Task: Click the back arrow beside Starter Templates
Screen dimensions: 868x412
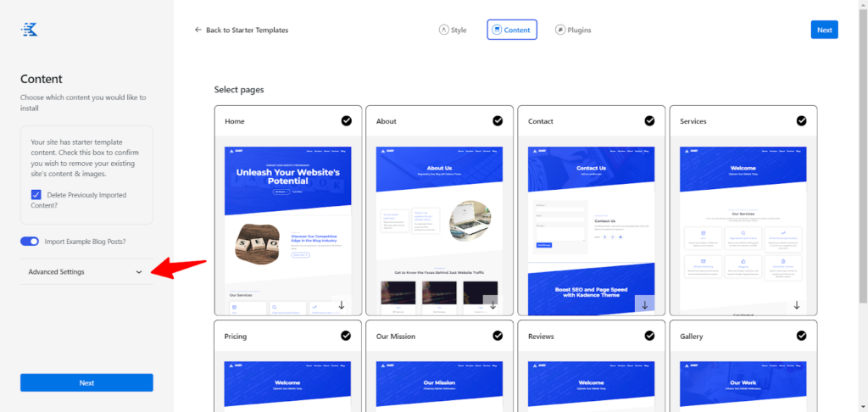Action: click(x=198, y=30)
